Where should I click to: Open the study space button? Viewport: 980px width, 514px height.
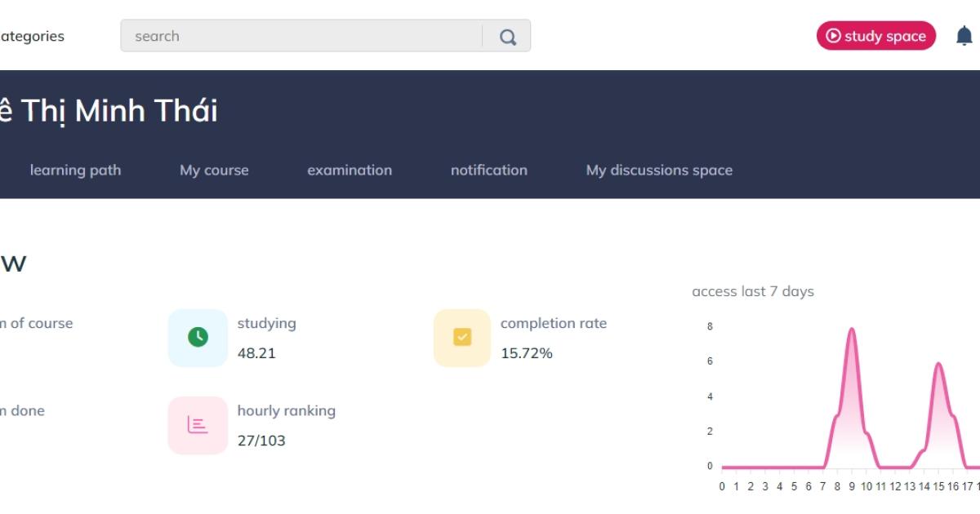tap(876, 36)
